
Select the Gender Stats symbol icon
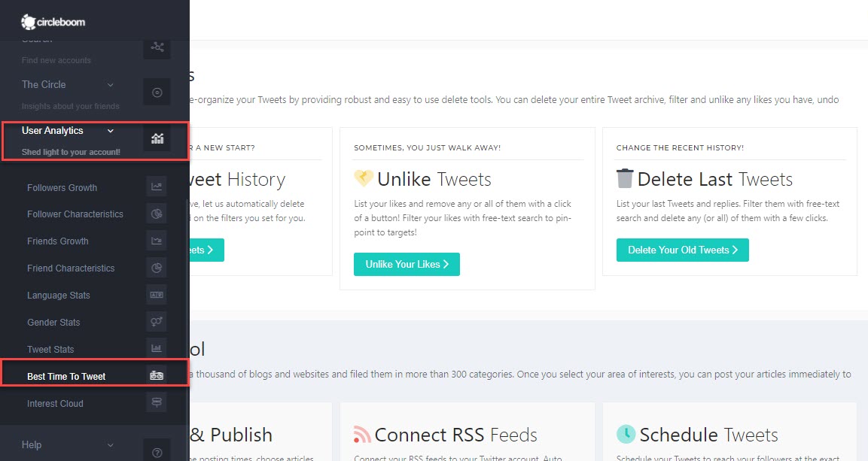(x=157, y=322)
